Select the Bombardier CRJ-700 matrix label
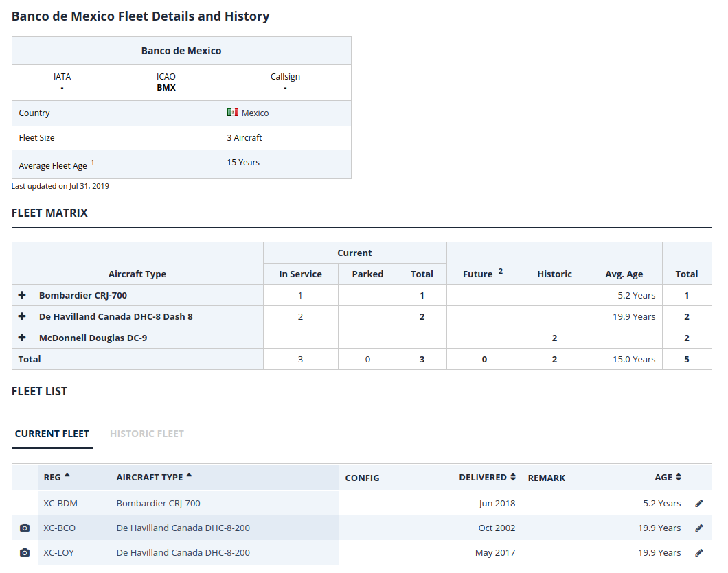This screenshot has width=728, height=573. point(83,295)
